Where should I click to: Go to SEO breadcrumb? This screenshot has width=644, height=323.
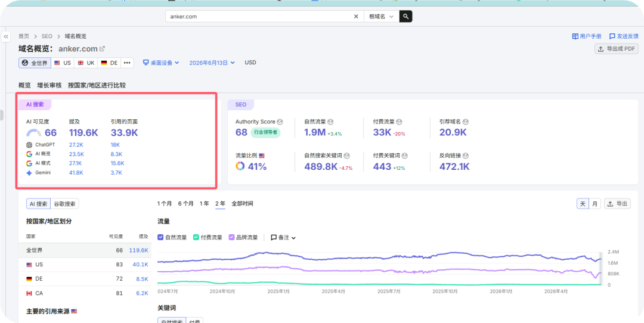click(47, 36)
